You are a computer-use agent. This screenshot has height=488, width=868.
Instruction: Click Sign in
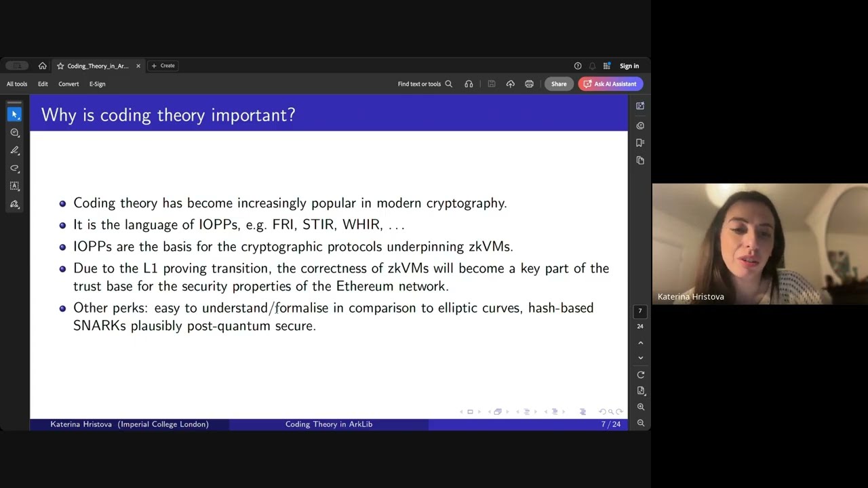[x=629, y=66]
